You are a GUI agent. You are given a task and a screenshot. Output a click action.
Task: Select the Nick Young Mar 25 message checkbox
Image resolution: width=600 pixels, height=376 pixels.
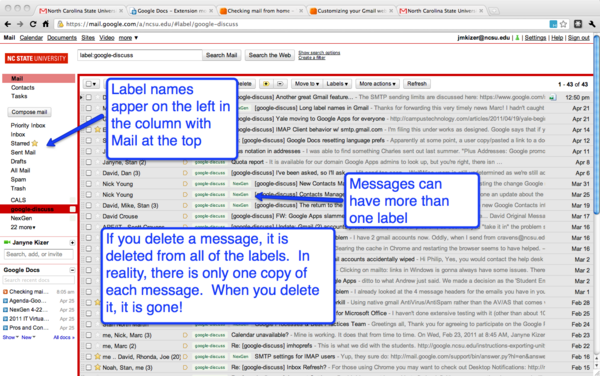coord(88,195)
